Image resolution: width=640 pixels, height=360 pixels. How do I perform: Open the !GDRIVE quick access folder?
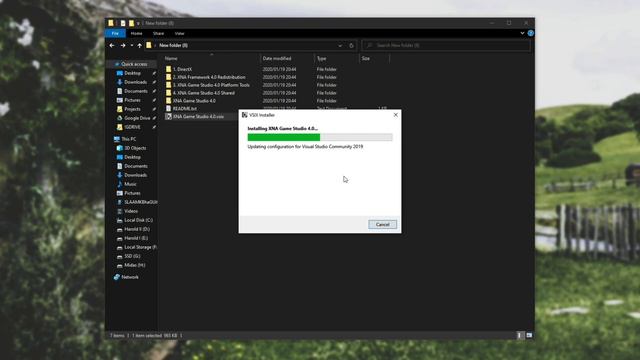(x=132, y=127)
